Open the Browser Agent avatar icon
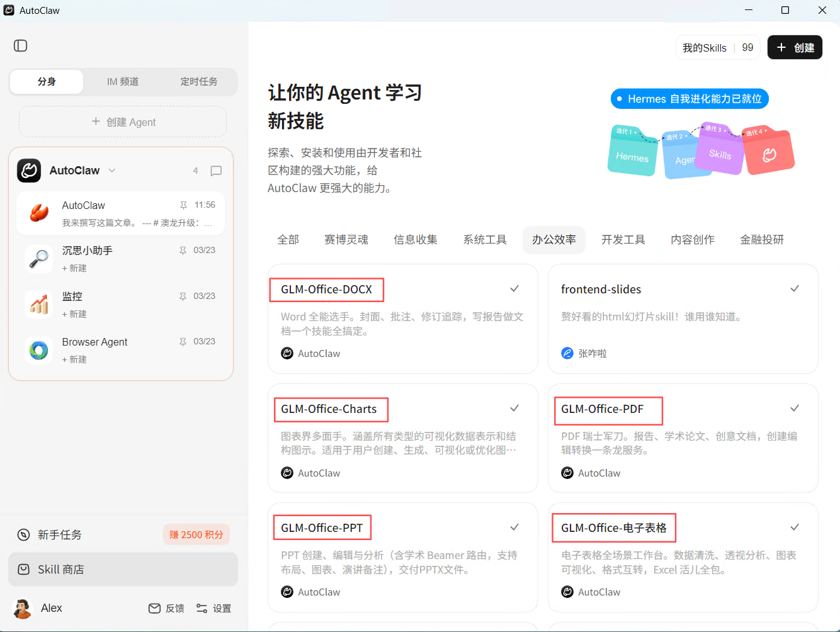The width and height of the screenshot is (840, 632). click(x=39, y=350)
